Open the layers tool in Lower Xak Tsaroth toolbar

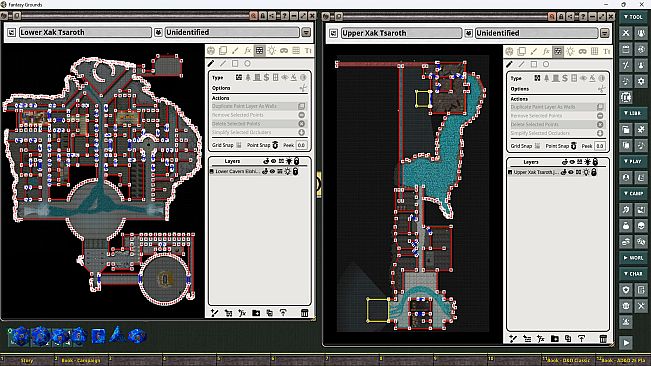pyautogui.click(x=223, y=51)
